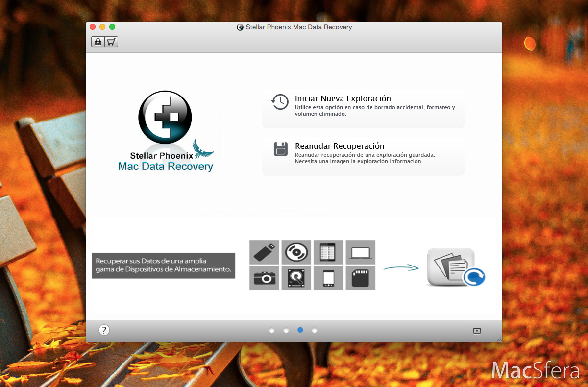588x387 pixels.
Task: Click the optical disc icon
Action: tap(296, 252)
